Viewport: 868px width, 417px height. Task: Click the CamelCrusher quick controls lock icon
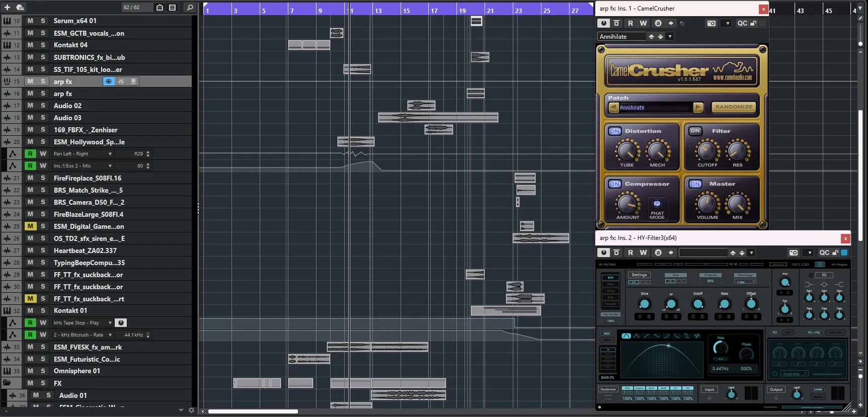coord(753,23)
